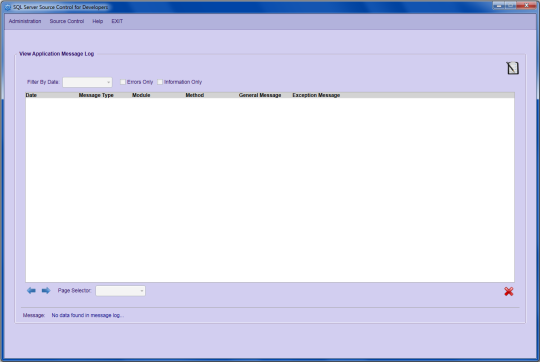
Task: Click the Method column header
Action: point(195,95)
